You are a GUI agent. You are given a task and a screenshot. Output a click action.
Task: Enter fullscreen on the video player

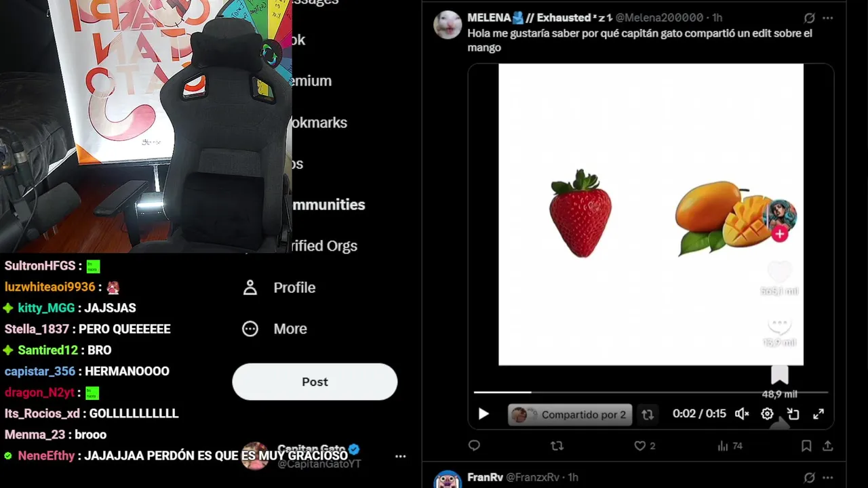818,413
